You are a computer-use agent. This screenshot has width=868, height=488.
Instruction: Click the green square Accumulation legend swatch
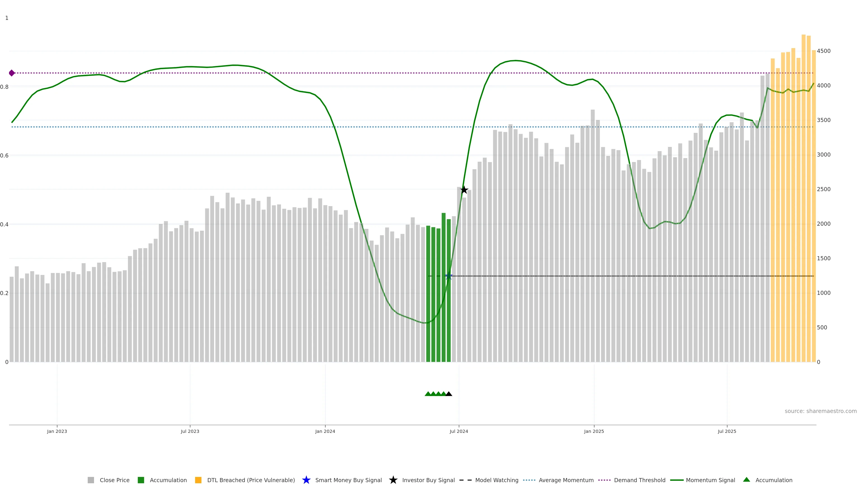click(141, 480)
